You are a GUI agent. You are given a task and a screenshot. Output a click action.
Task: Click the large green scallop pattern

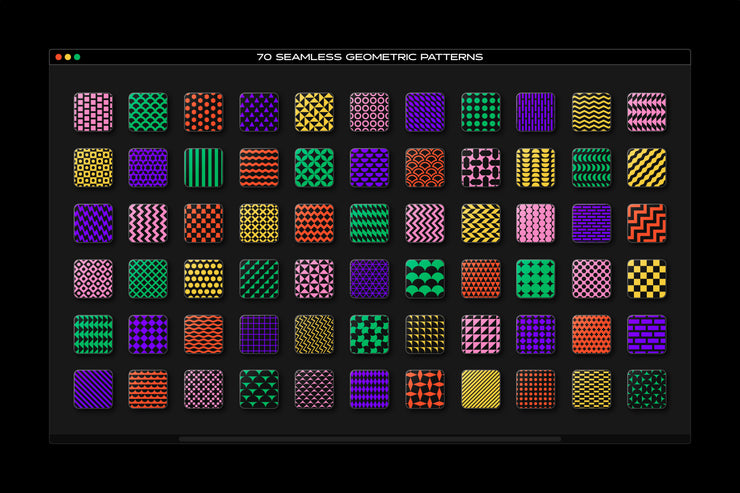424,278
